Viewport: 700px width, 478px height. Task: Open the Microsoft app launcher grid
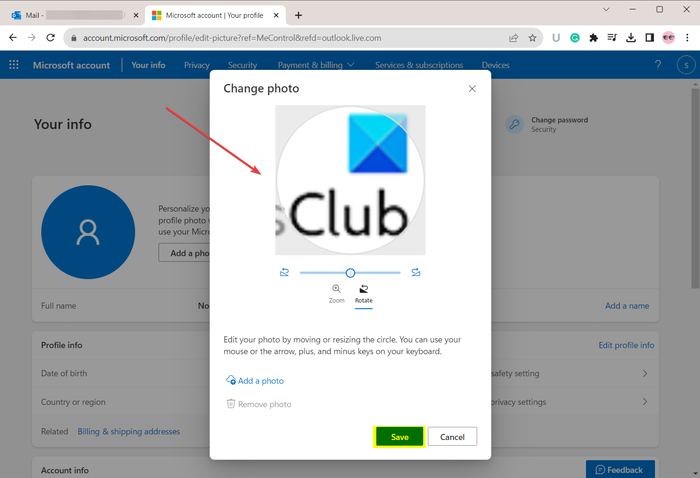click(x=14, y=65)
